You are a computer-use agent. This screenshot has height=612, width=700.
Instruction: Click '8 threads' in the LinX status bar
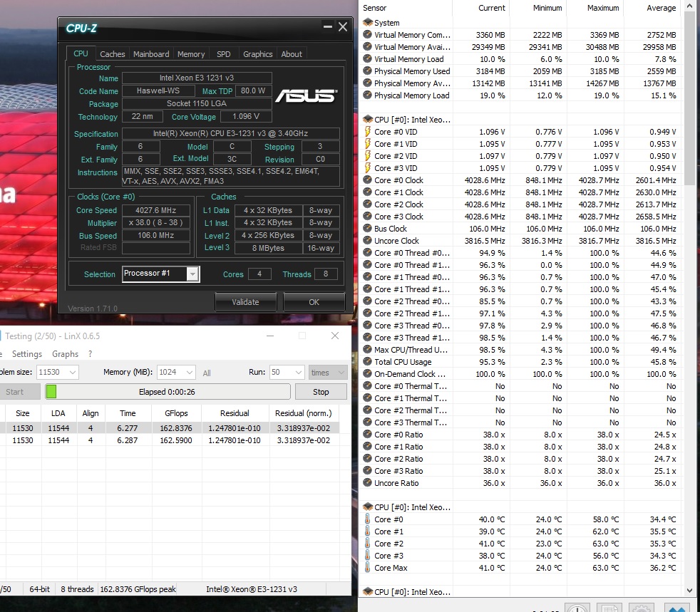(77, 588)
